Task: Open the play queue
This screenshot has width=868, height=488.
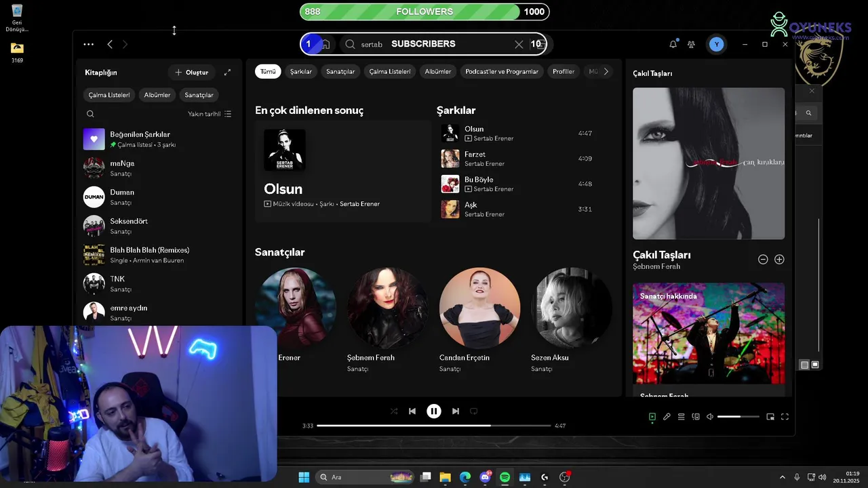Action: [682, 417]
